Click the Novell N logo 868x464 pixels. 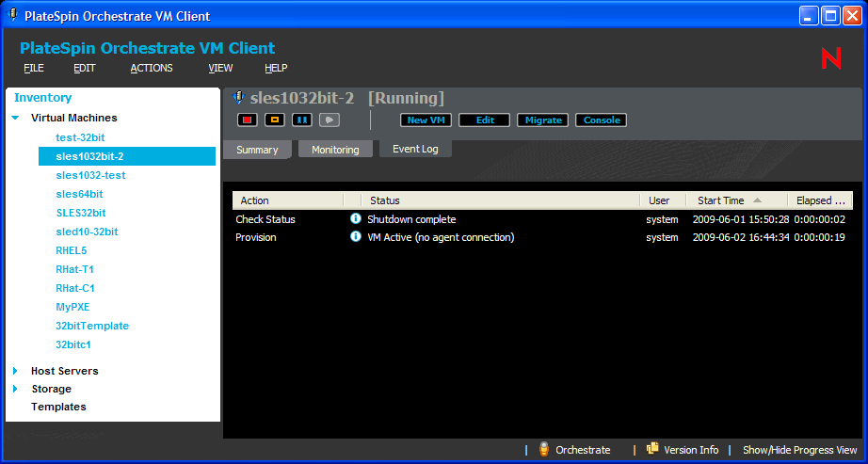(831, 58)
